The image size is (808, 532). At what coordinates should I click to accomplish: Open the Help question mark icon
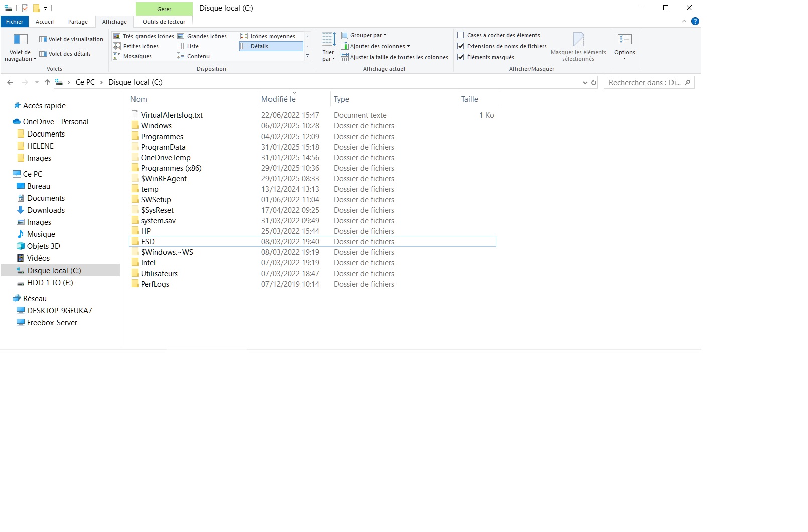pos(695,21)
